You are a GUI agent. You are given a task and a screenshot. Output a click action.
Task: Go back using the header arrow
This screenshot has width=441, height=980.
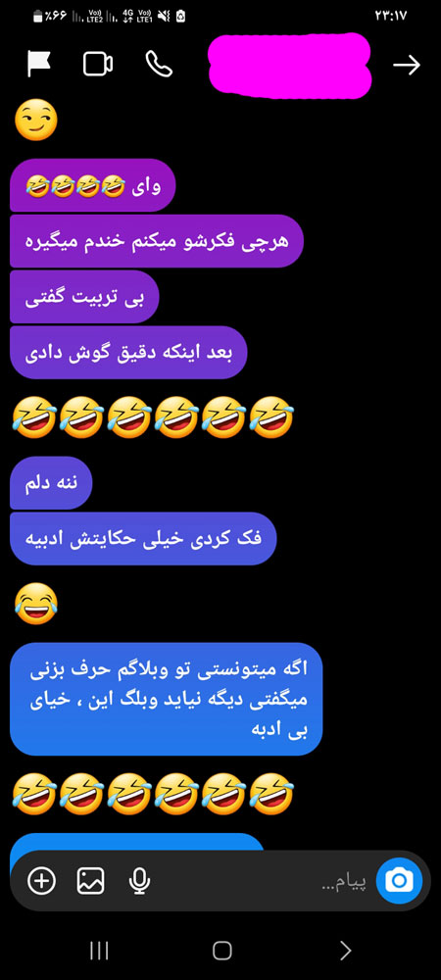pos(407,65)
